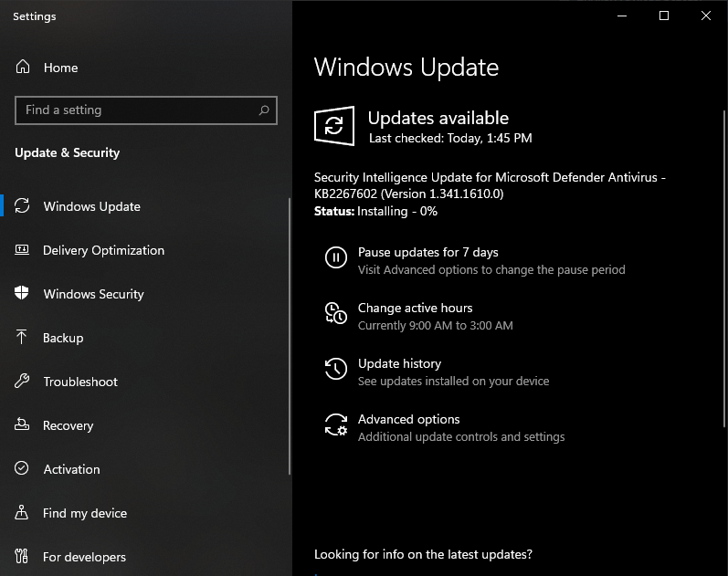Click the For developers tools icon
Viewport: 728px width, 576px height.
[x=21, y=556]
